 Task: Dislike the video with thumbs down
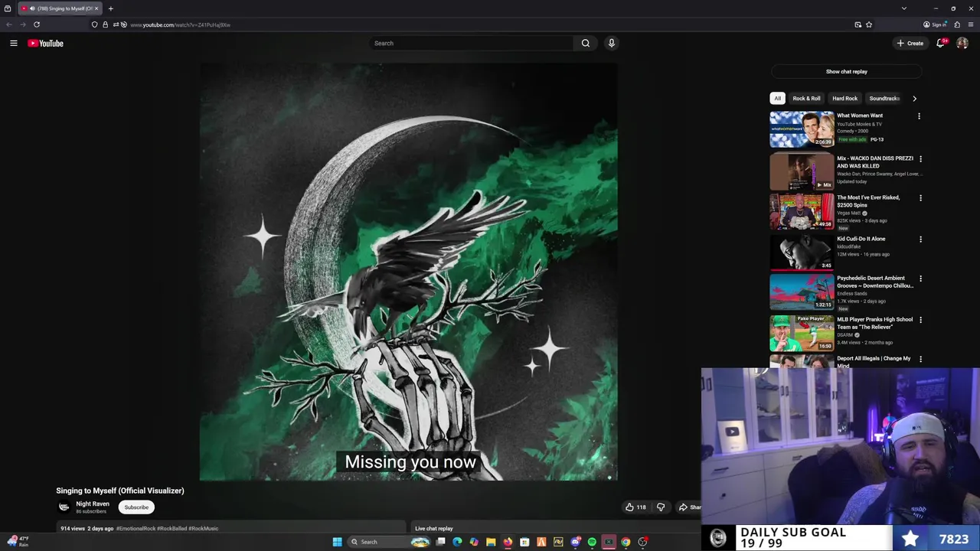point(661,507)
